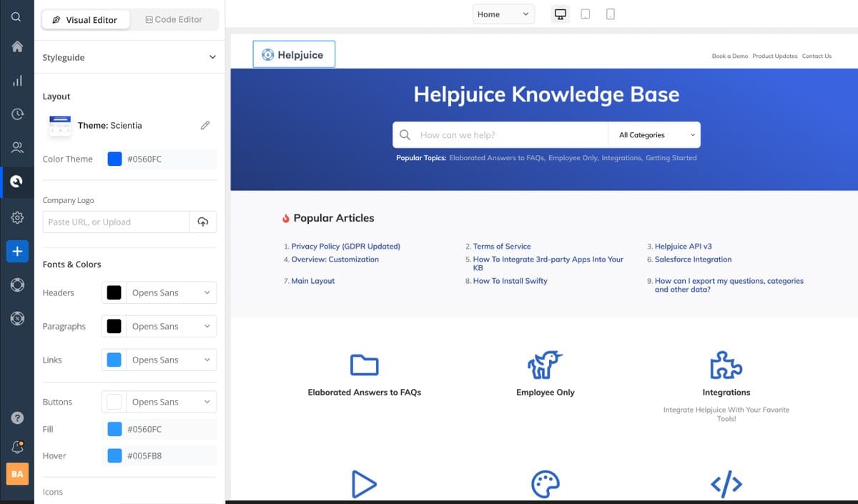Open Main Layout article
Viewport: 858px width, 504px height.
click(313, 281)
